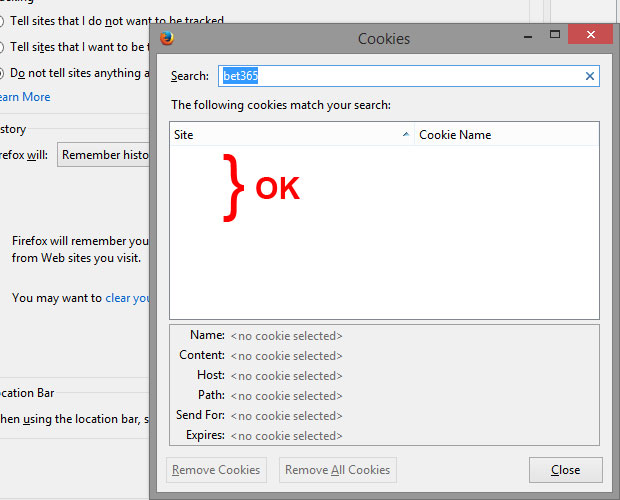Maximize the Cookies window

[555, 34]
